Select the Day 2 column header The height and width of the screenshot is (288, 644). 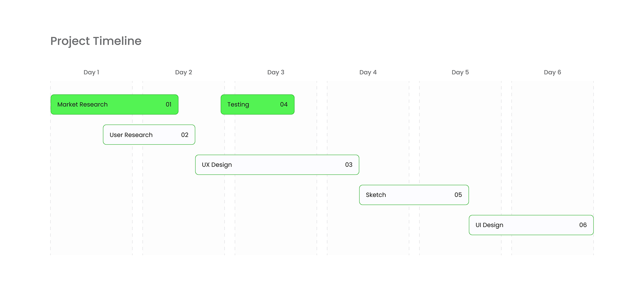tap(183, 72)
